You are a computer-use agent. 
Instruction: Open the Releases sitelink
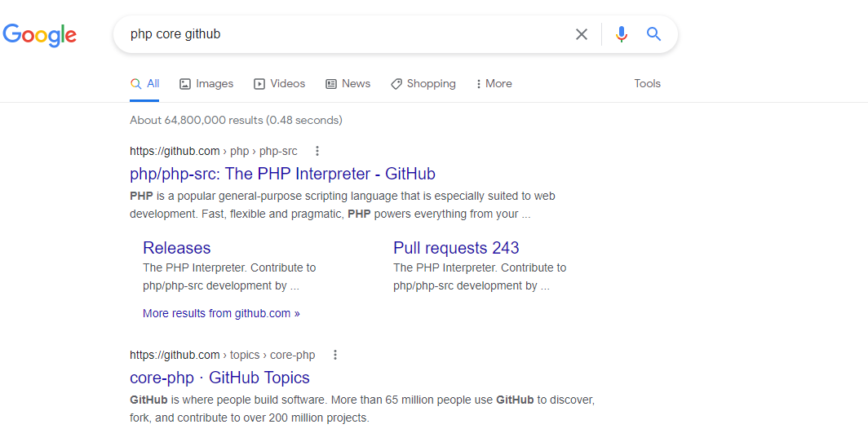(176, 248)
